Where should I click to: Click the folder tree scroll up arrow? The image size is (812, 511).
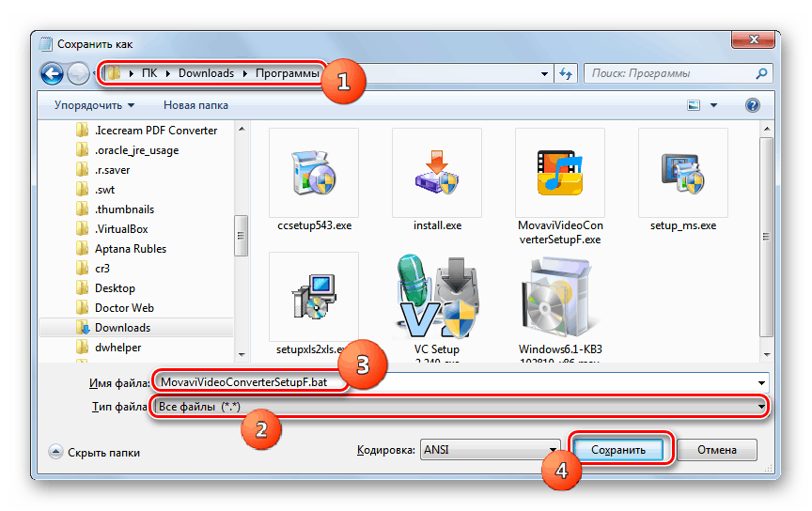242,128
